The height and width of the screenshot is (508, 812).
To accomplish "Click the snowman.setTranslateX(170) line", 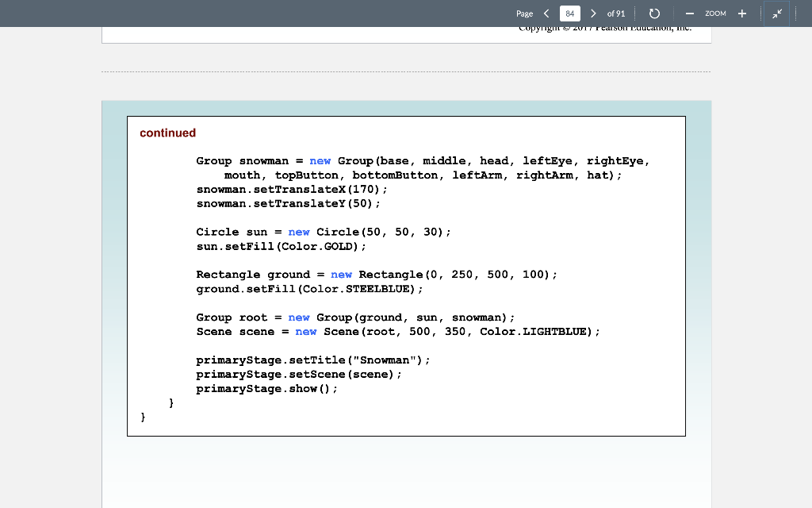I will click(292, 189).
